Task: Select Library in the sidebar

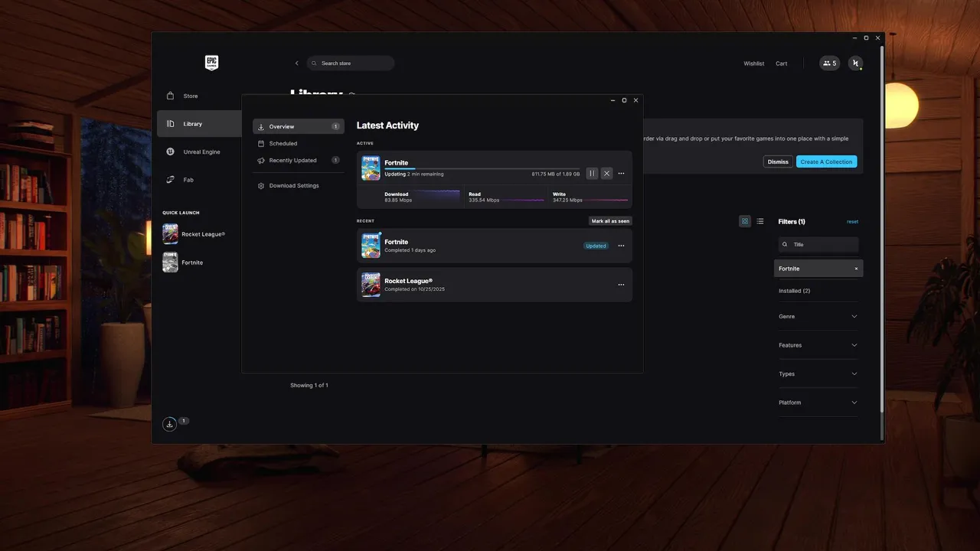Action: (x=200, y=124)
